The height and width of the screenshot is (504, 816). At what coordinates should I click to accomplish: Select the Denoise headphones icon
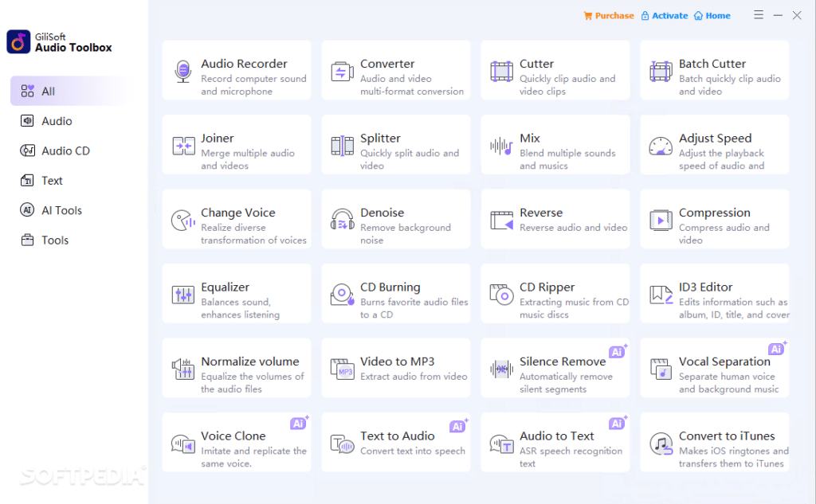342,220
